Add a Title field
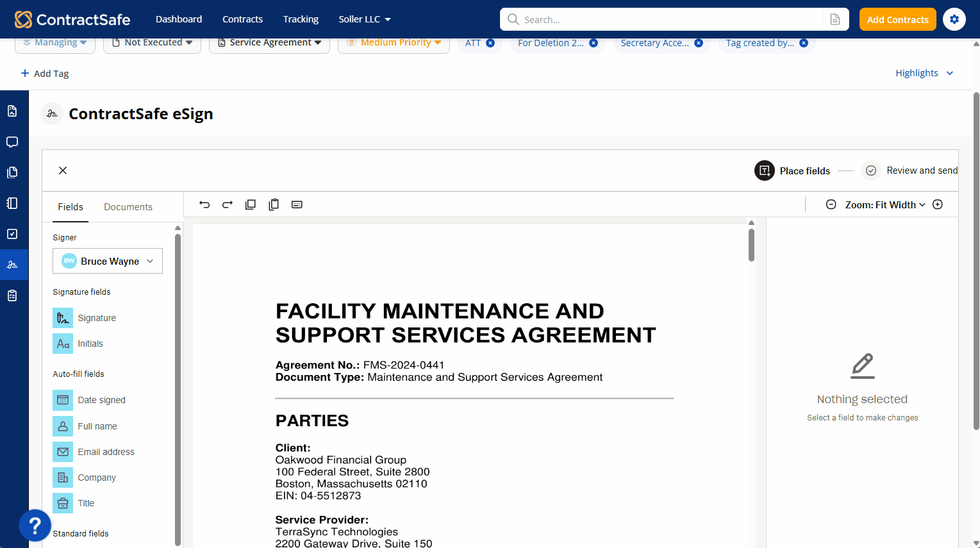Screen dimensions: 980x548 click(74, 503)
